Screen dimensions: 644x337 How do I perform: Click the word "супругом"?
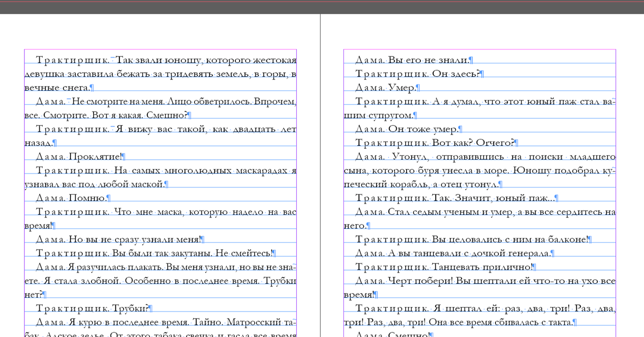point(391,115)
